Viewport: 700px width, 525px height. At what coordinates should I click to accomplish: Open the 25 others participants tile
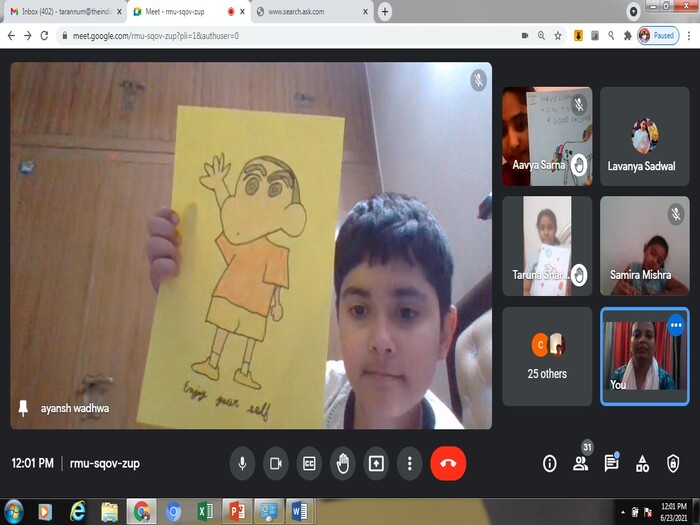(x=547, y=356)
